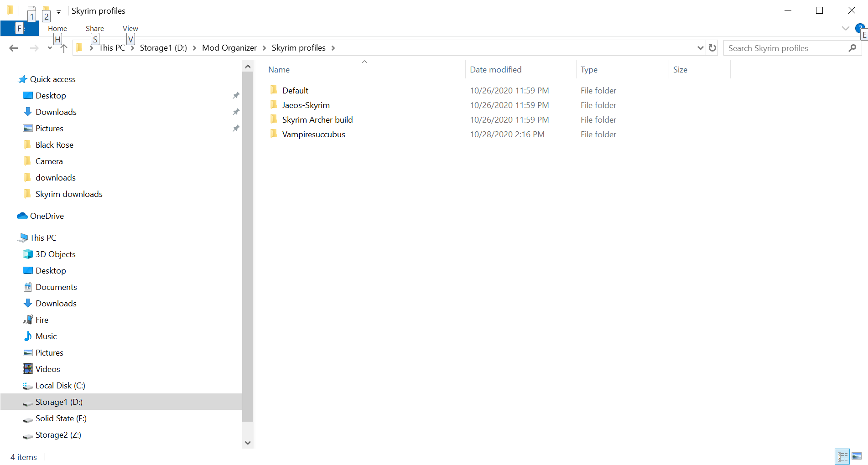
Task: Open address bar history dropdown
Action: (700, 48)
